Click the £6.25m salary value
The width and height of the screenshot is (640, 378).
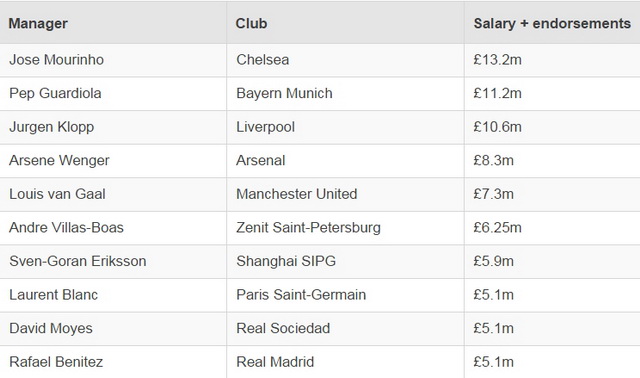tap(497, 227)
